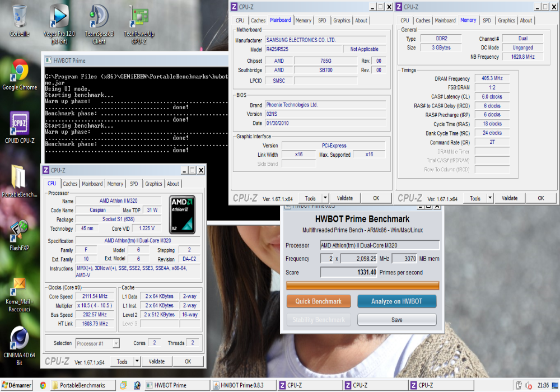Screen dimensions: 560x392
Task: Click the 405.3 MHz DRAM Frequency value
Action: coord(492,78)
